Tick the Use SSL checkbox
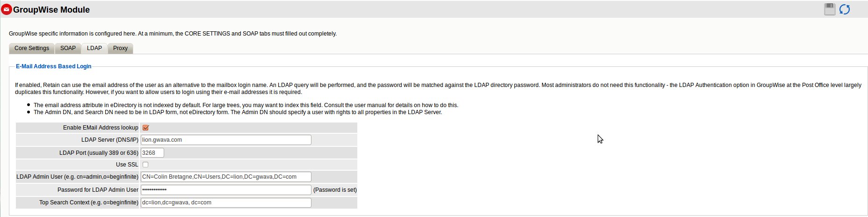Screen dimensions: 868x217 coord(145,165)
